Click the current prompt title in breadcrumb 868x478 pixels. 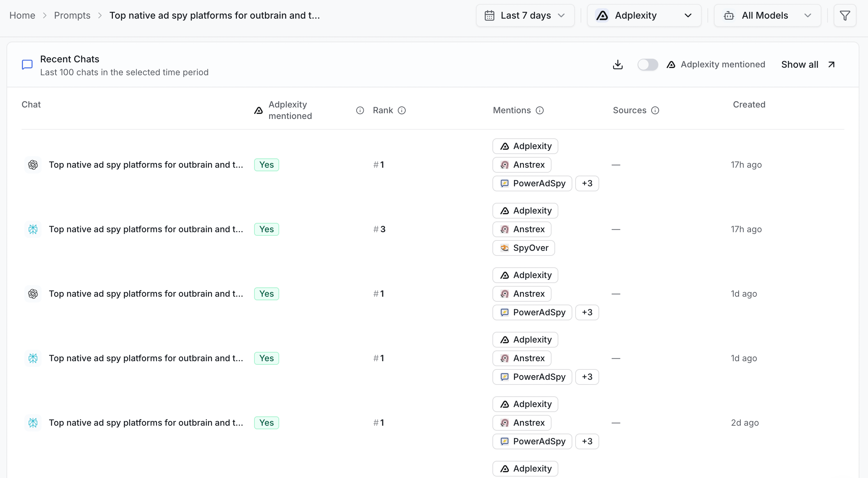(215, 15)
